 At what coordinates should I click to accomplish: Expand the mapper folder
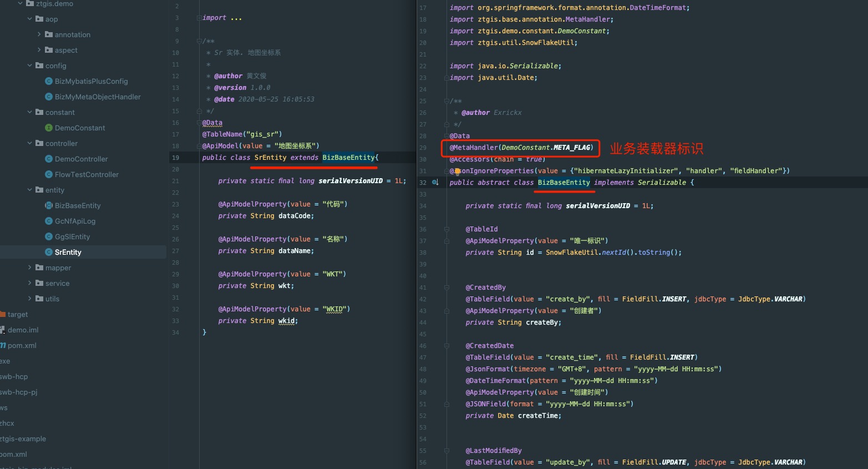[x=30, y=268]
